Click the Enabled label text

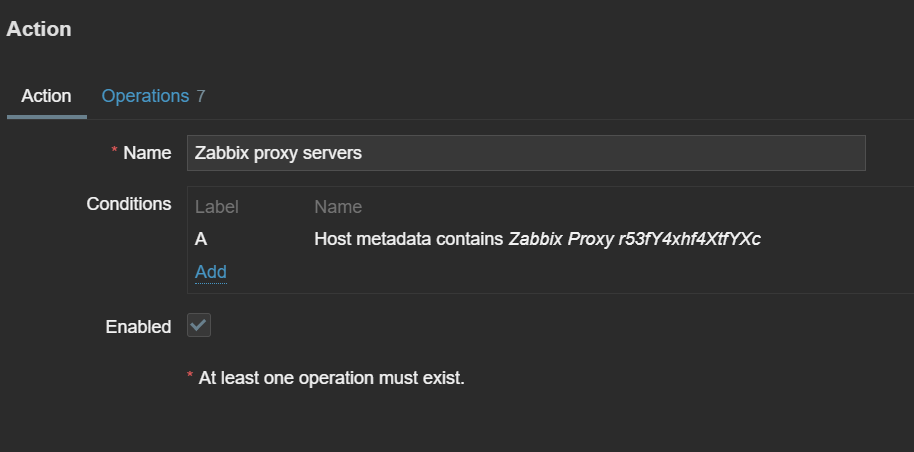138,327
